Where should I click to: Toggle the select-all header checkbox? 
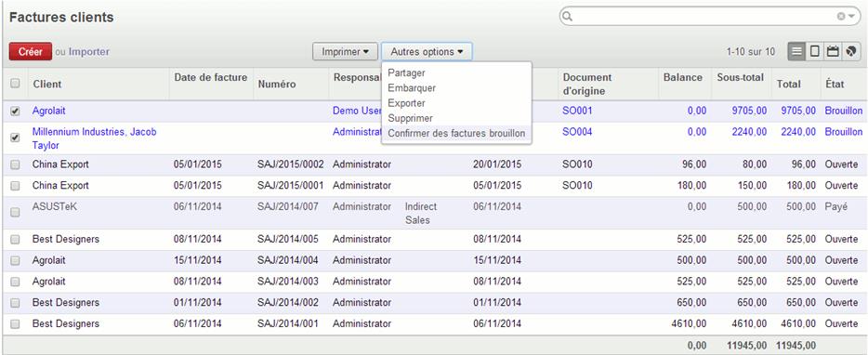coord(15,84)
